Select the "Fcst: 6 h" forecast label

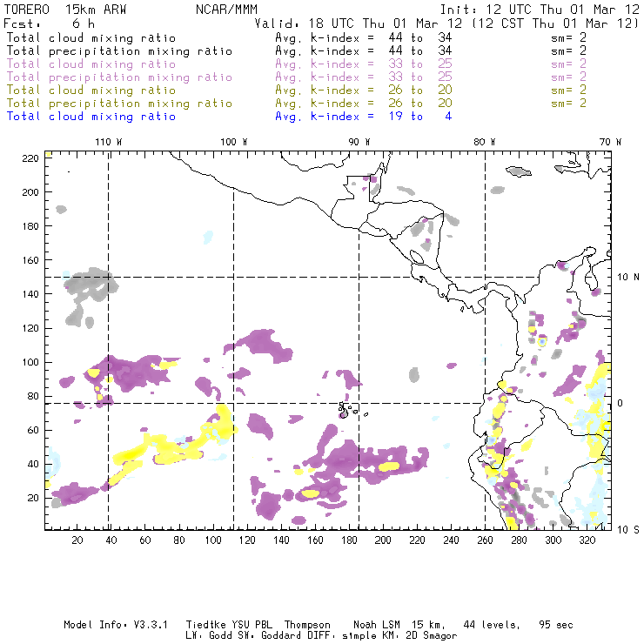[x=50, y=23]
